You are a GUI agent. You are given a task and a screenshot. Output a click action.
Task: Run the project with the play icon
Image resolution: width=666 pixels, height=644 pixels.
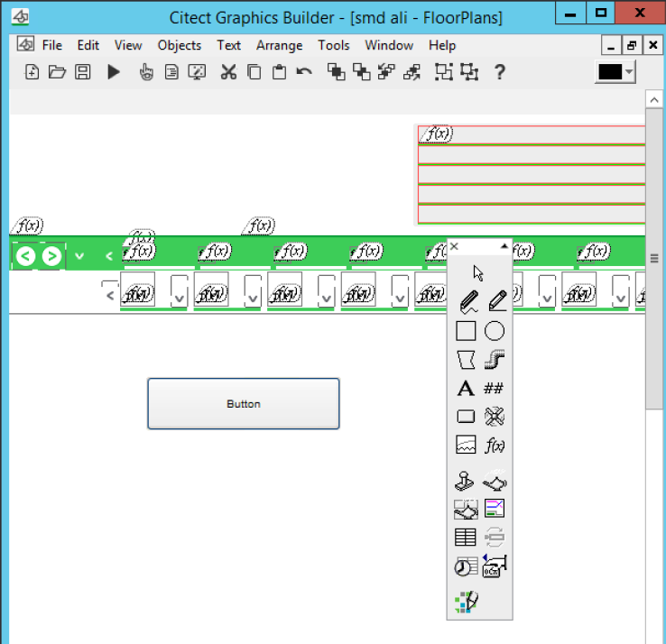[113, 72]
